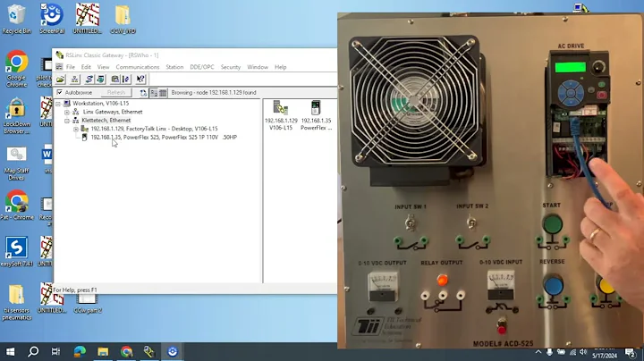Open the Help menu

281,67
